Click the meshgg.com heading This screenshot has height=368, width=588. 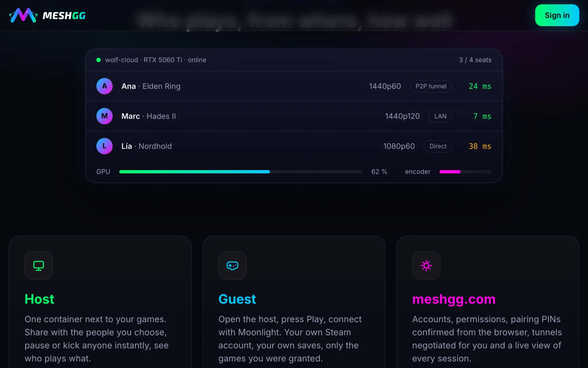pyautogui.click(x=454, y=299)
